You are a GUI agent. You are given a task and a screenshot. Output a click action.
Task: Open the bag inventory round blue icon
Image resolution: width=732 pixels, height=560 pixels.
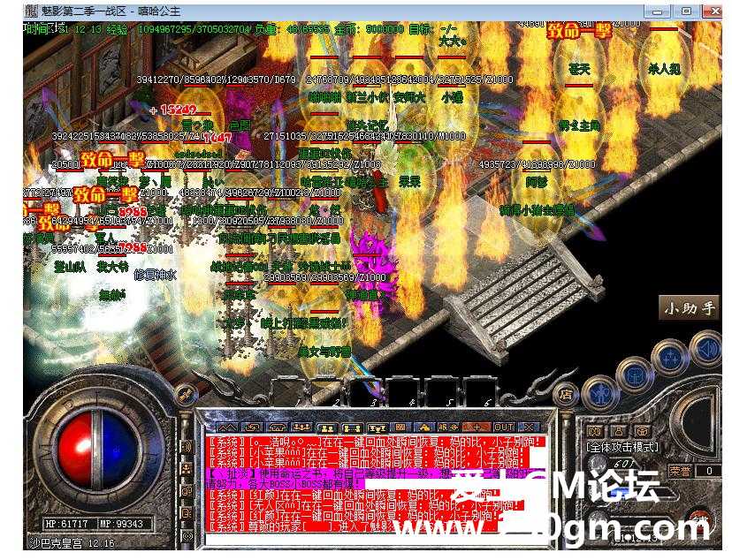[x=636, y=375]
